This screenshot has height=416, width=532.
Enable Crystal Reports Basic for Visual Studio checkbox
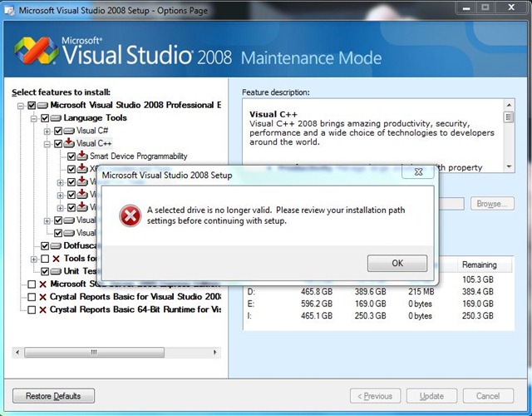32,297
